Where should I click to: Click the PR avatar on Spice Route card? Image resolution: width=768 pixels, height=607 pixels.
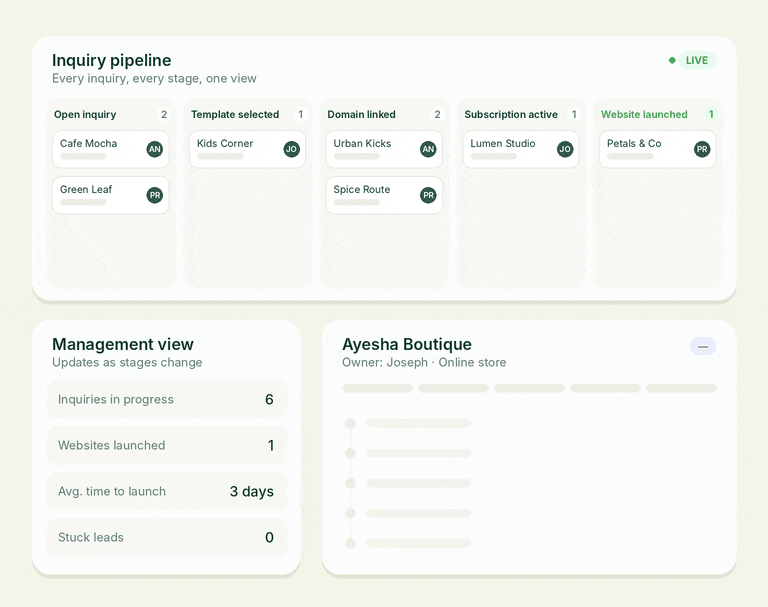[428, 195]
